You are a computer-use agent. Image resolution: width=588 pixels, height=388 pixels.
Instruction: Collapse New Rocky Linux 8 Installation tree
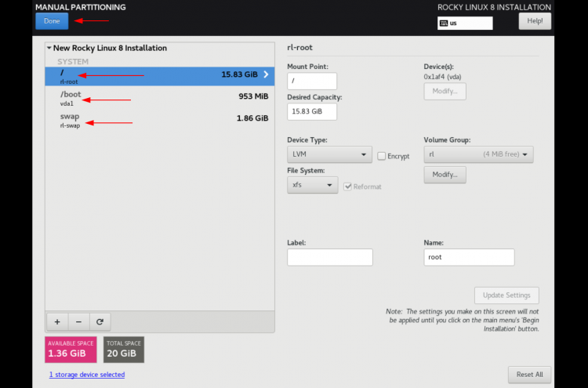(x=49, y=48)
